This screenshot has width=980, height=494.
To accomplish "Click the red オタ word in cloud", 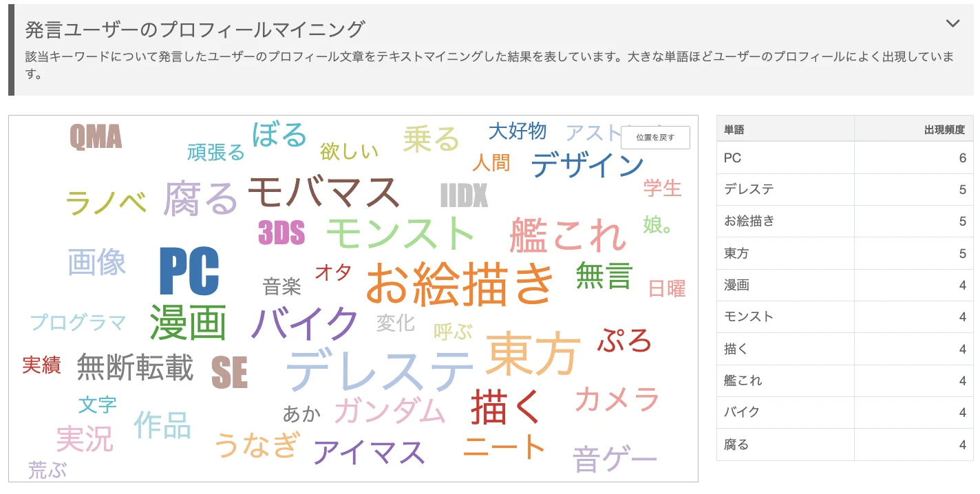I will point(333,272).
